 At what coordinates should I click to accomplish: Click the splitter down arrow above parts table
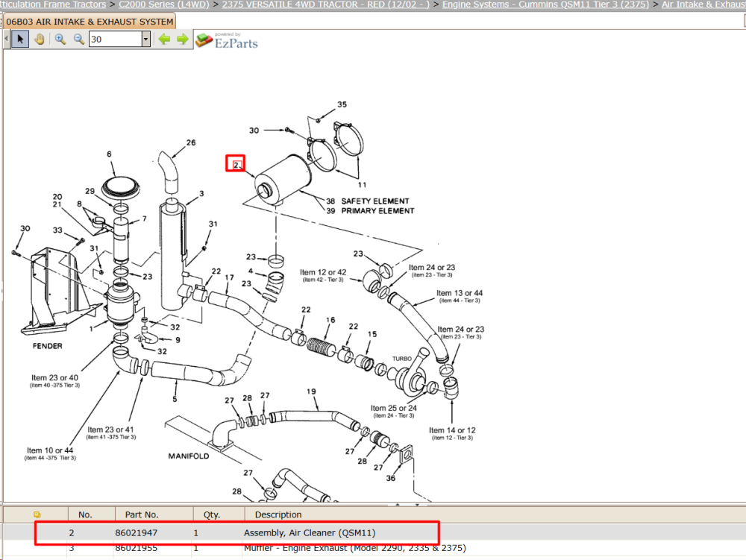click(x=417, y=504)
